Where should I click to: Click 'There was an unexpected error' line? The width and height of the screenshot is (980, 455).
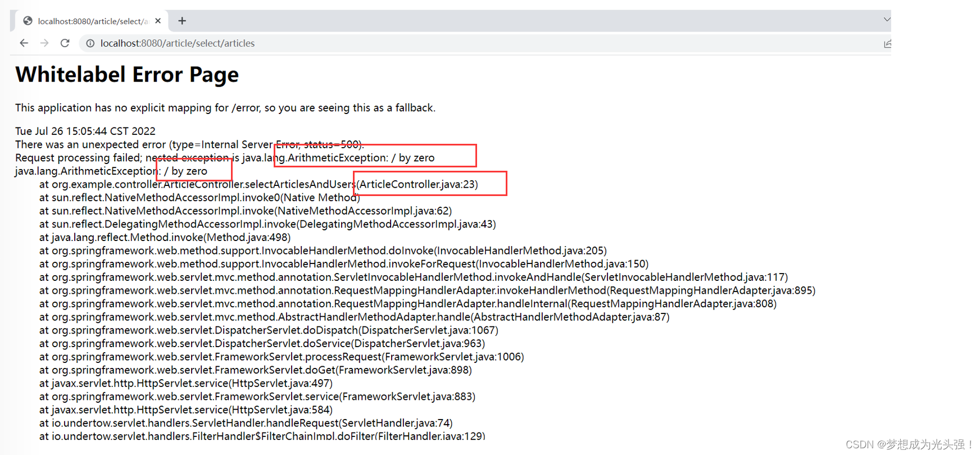tap(189, 144)
